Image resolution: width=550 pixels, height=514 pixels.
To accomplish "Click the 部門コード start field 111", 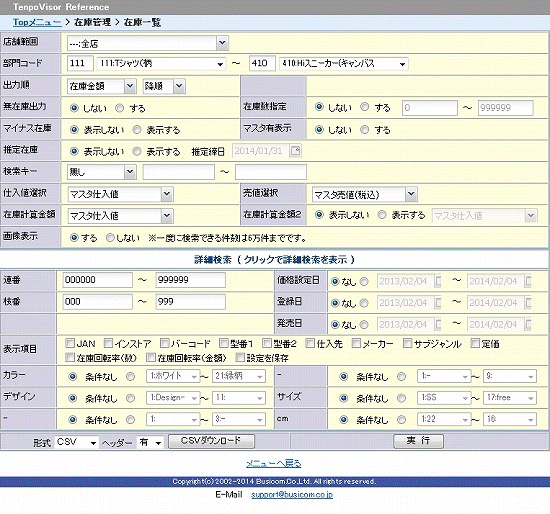I will click(80, 64).
